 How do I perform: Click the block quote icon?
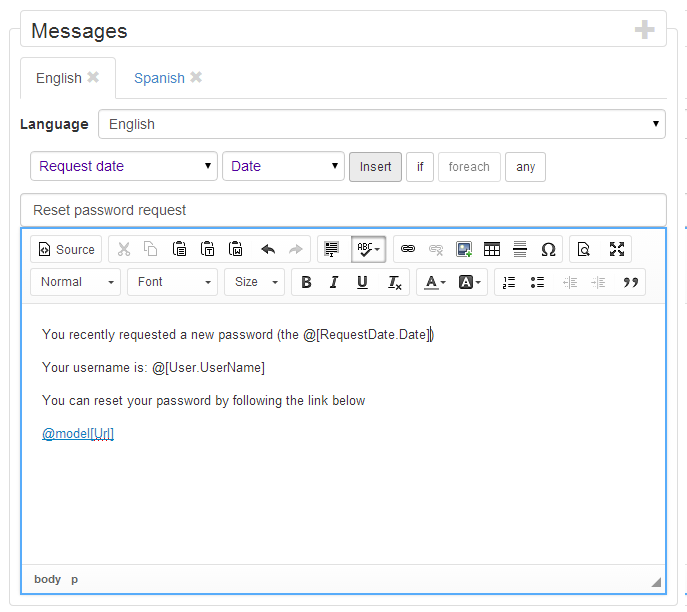point(630,283)
